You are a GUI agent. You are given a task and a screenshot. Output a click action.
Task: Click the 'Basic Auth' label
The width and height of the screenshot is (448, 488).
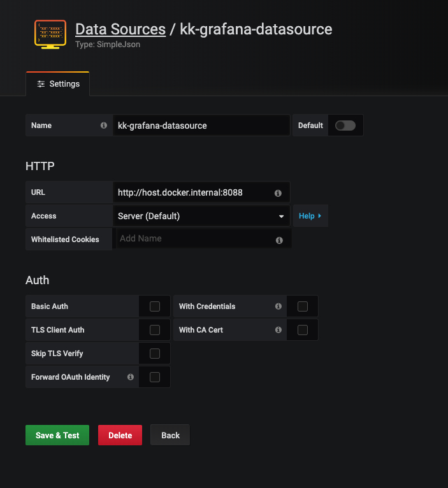(x=50, y=306)
